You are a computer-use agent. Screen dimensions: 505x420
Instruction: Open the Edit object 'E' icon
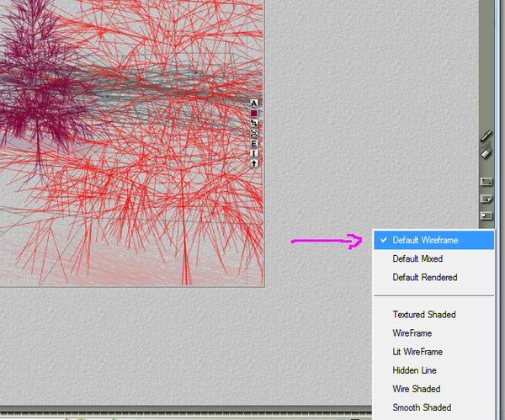click(254, 143)
